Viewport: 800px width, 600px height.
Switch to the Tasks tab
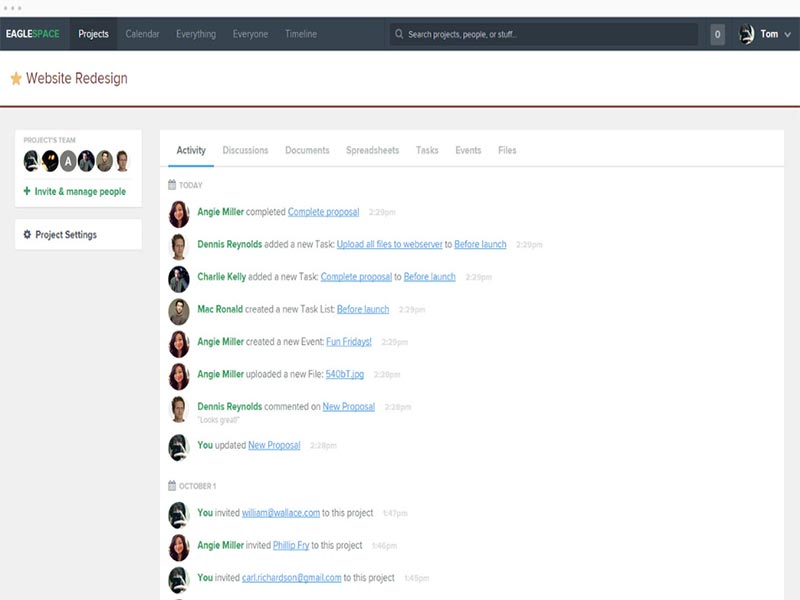(x=427, y=150)
